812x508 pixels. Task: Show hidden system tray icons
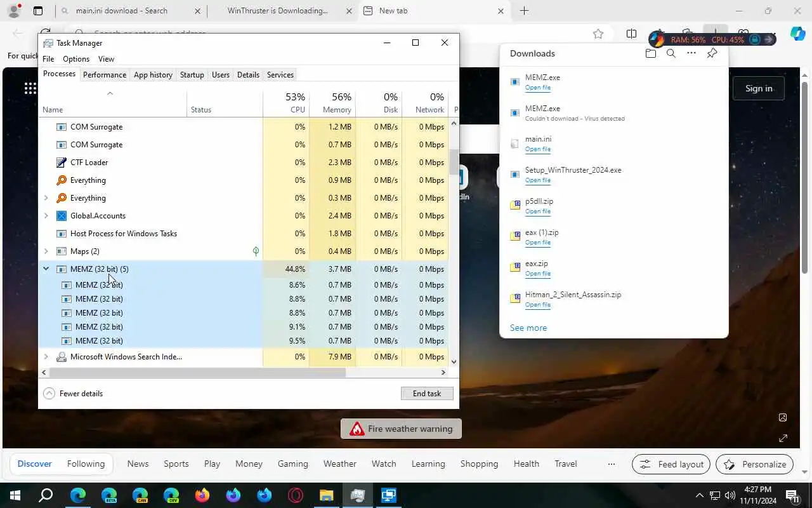pos(700,495)
